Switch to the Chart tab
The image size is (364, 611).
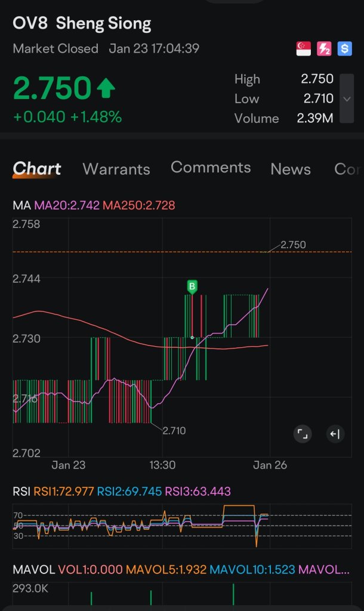pos(36,169)
